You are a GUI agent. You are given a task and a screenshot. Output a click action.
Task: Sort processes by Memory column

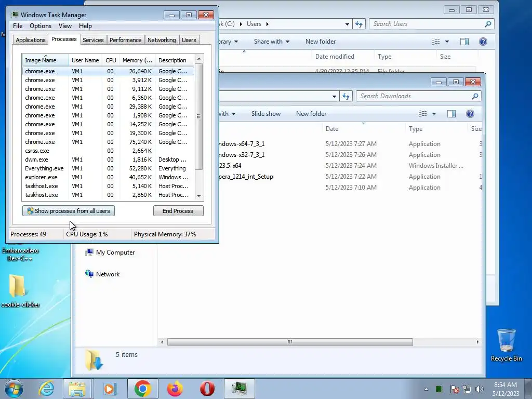pyautogui.click(x=137, y=60)
